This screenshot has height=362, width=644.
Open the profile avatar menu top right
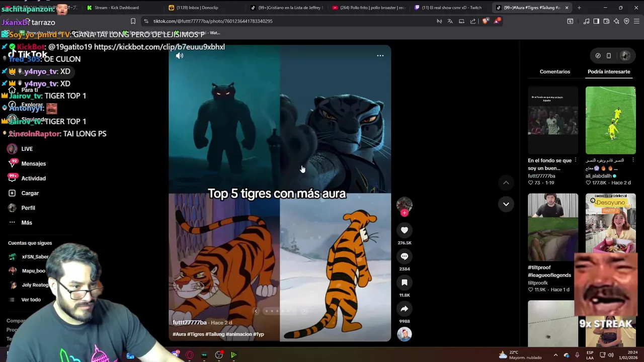tap(625, 56)
